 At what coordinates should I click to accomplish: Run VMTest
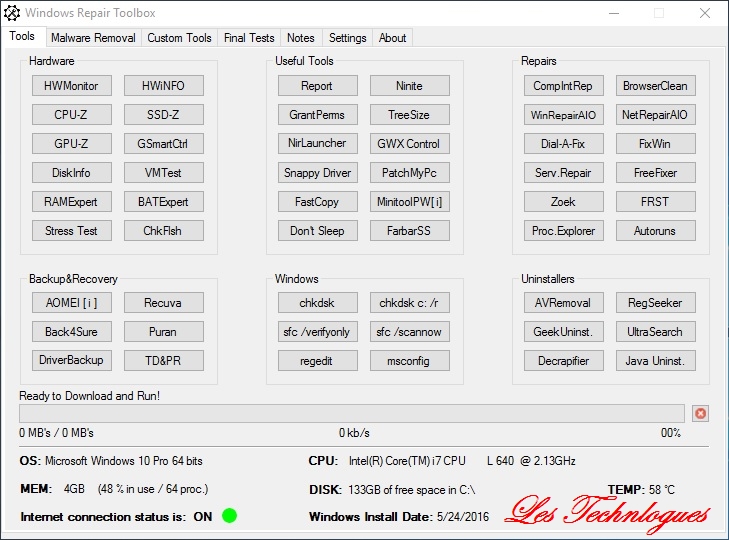164,173
